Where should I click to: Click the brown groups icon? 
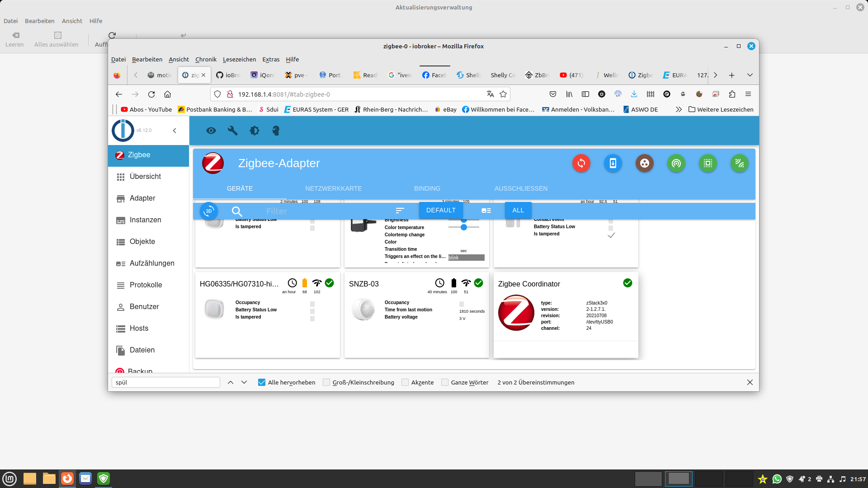tap(645, 163)
